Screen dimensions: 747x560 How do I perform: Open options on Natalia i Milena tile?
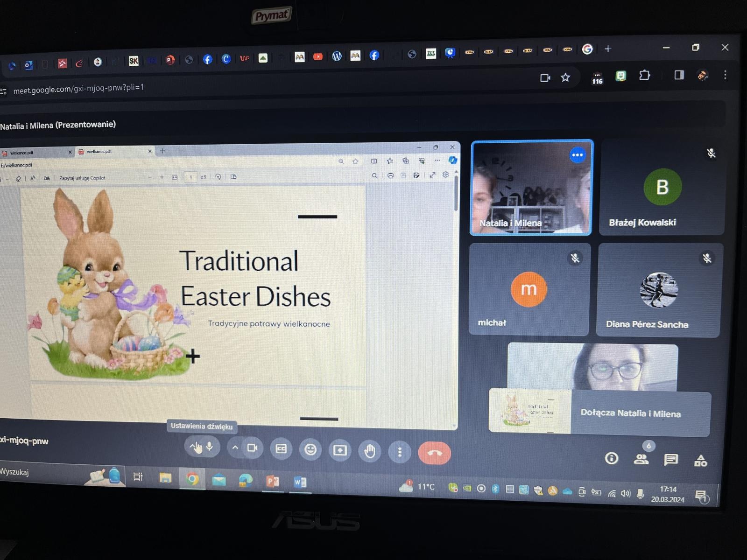click(x=578, y=155)
